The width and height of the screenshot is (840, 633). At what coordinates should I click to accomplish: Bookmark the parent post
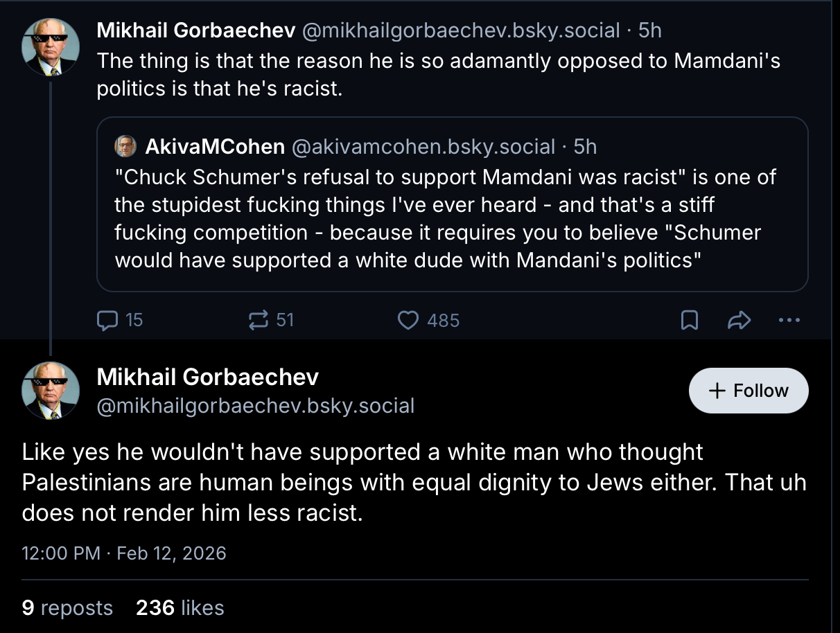click(x=690, y=319)
